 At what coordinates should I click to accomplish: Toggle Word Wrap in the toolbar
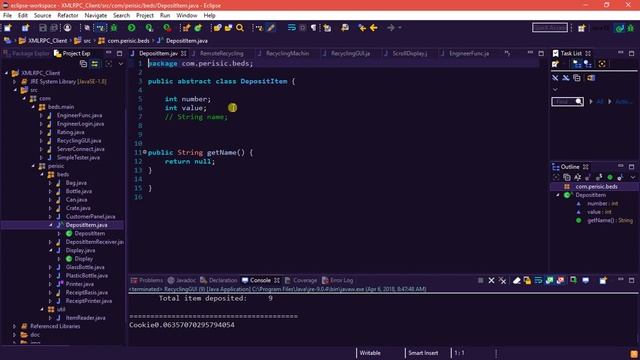tap(292, 28)
